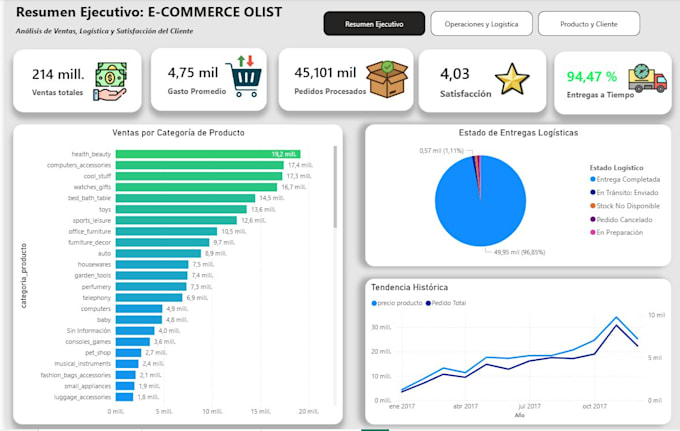Click Pedido Total legend marker

tap(428, 303)
